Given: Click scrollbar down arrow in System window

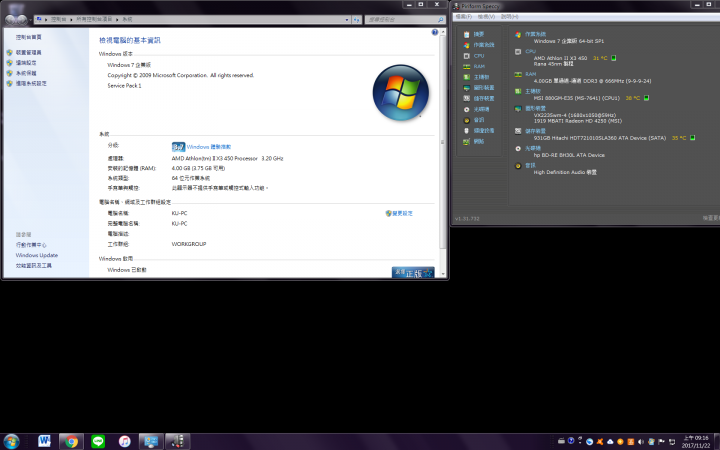Looking at the screenshot, I should coord(443,274).
